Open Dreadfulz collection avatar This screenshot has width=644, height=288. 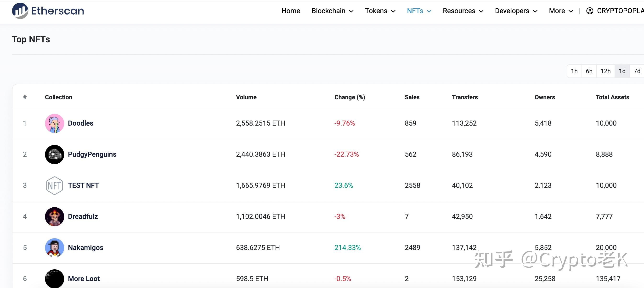tap(55, 216)
